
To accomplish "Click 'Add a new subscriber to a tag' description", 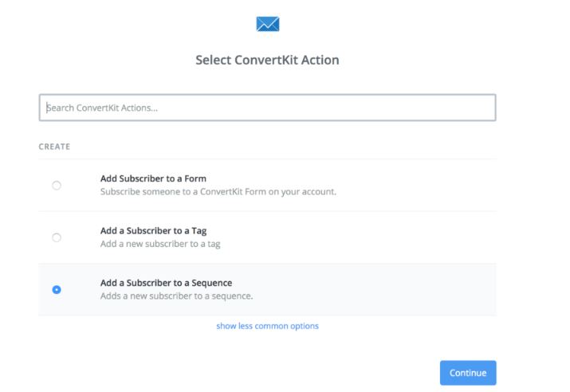I will 160,244.
